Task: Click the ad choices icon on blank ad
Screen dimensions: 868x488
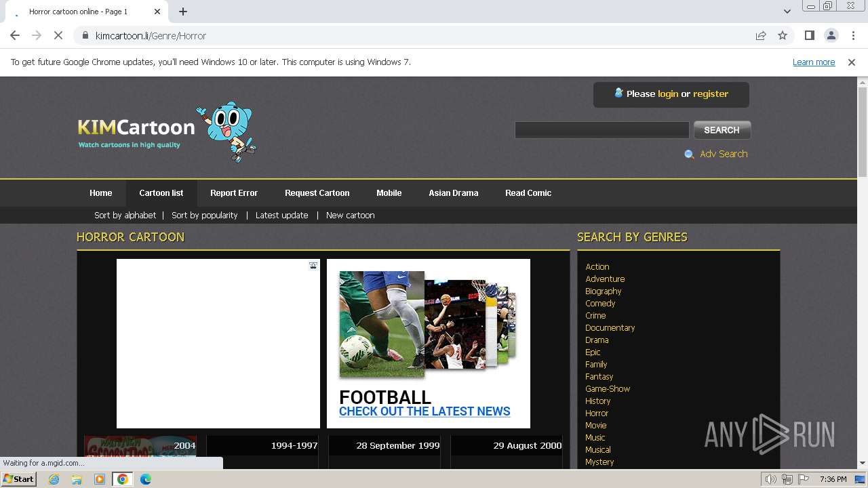Action: click(x=313, y=266)
